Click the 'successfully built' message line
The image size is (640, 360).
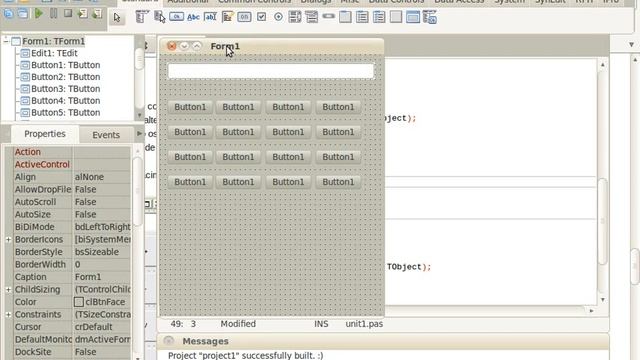tap(246, 355)
